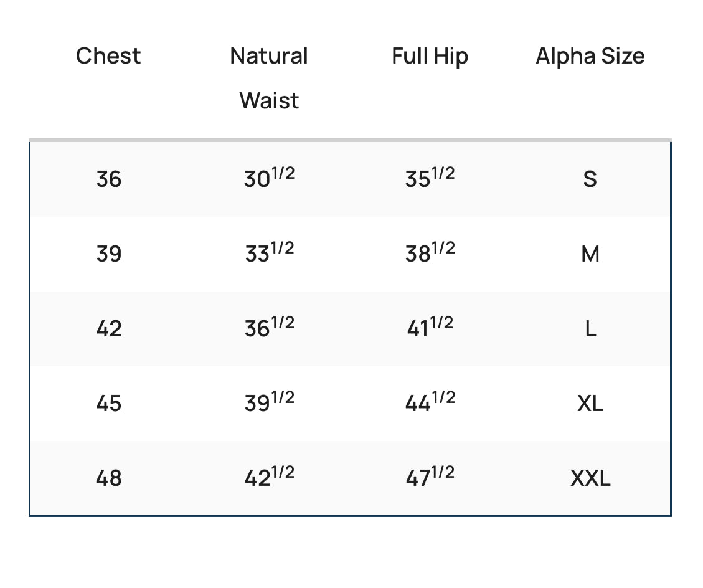Click the Full Hip column header
This screenshot has height=588, width=703.
430,56
